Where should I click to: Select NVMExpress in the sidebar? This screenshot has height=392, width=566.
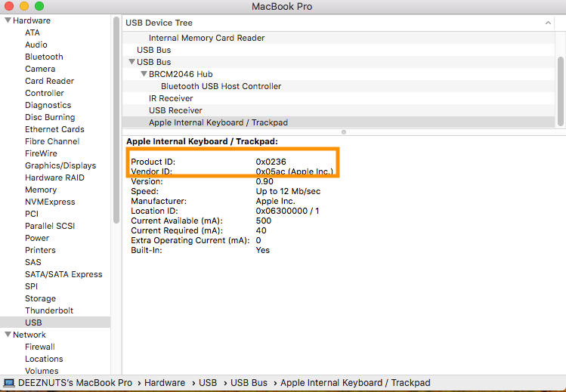point(50,202)
